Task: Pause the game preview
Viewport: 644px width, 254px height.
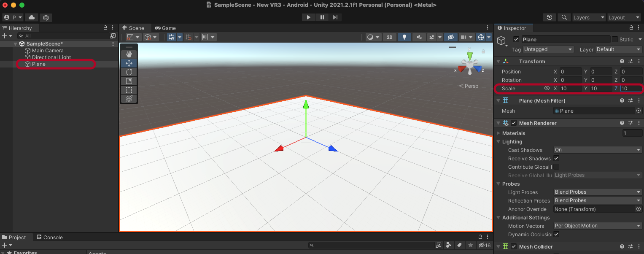Action: point(322,17)
